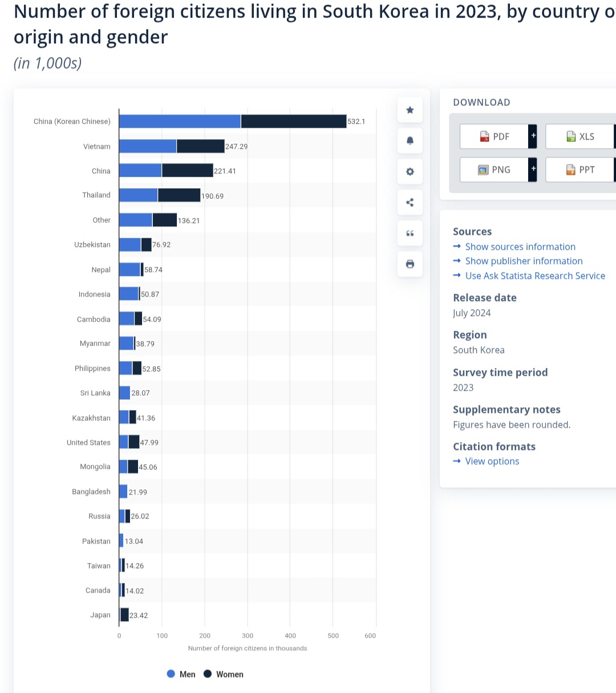
Task: Click the value label 190.69
Action: [x=212, y=196]
